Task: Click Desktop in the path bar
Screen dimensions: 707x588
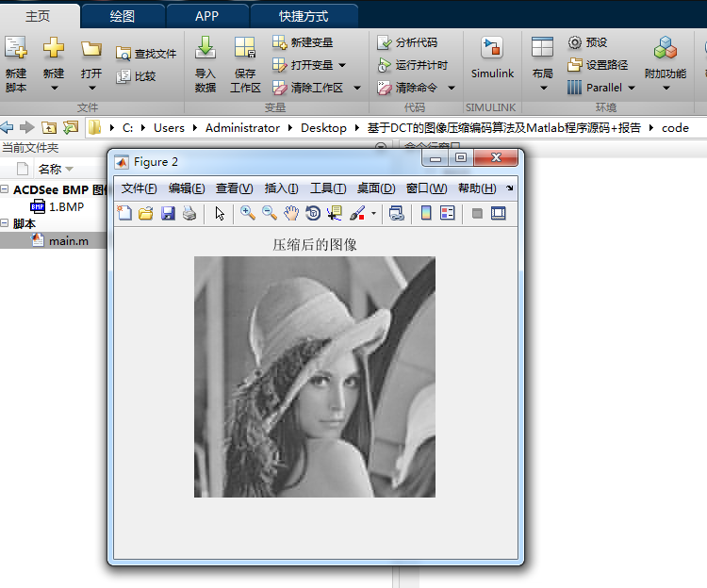Action: 323,128
